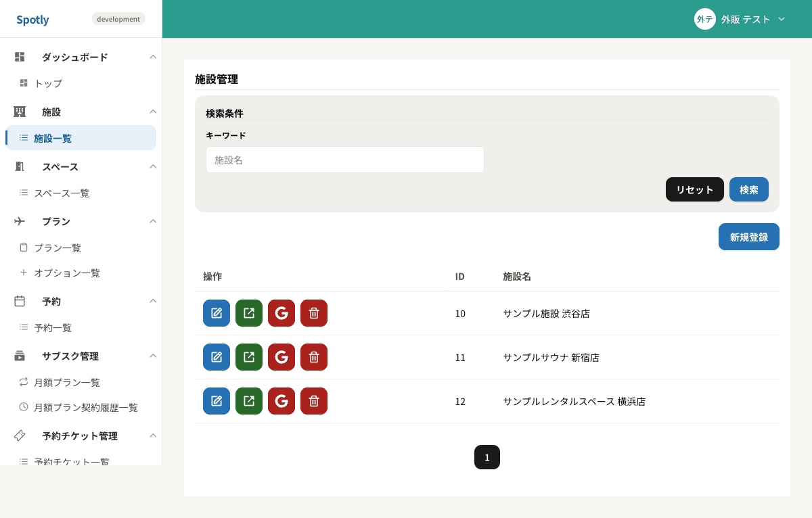Delete サンプルレンタルスペース 横浜店 with the trash icon
The image size is (812, 518).
[x=314, y=401]
